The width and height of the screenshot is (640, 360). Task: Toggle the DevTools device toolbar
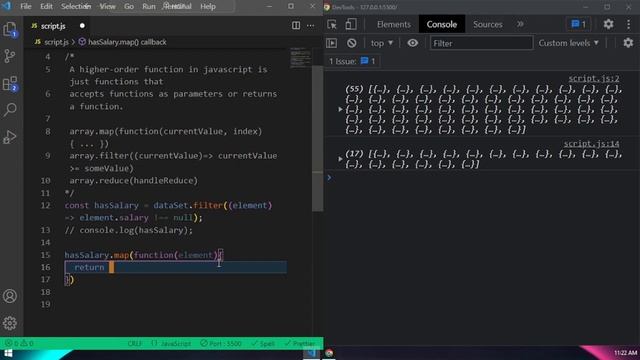tap(350, 24)
